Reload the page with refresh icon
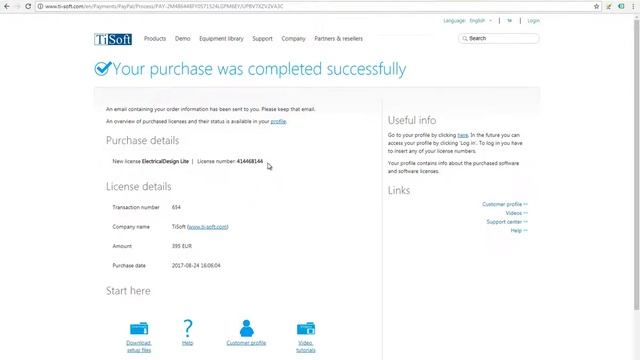Viewport: 640px width, 360px height. [28, 6]
